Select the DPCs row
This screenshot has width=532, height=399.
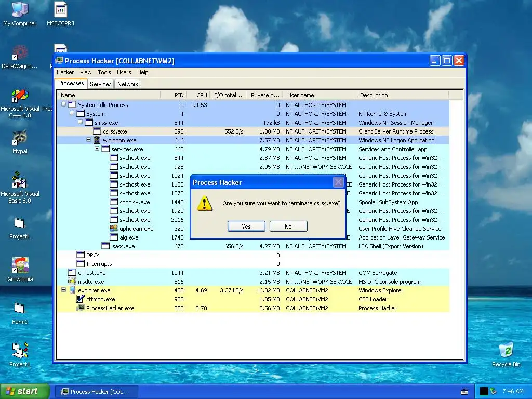(253, 255)
